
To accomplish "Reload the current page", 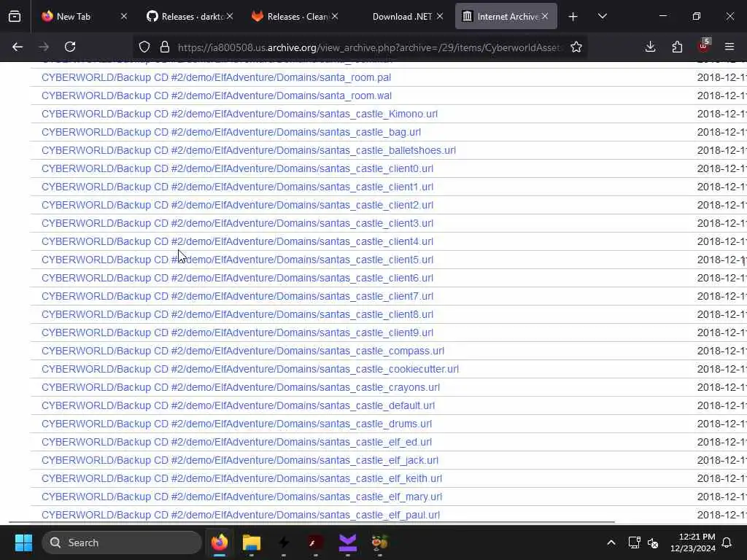I will coord(70,47).
